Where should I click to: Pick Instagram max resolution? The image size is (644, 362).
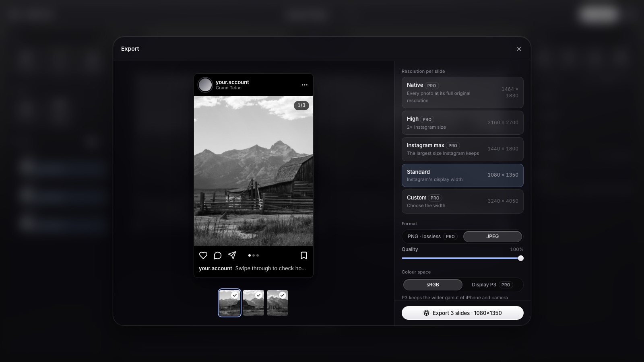[462, 149]
